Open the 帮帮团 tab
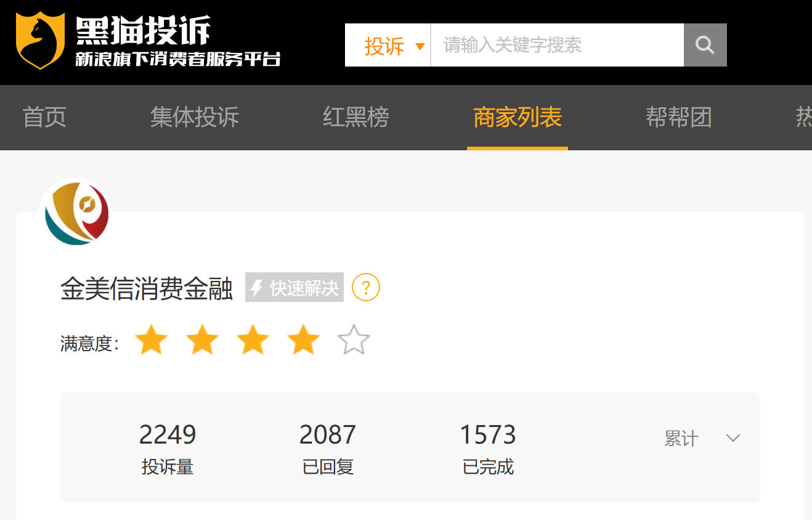This screenshot has width=812, height=520. pos(678,117)
